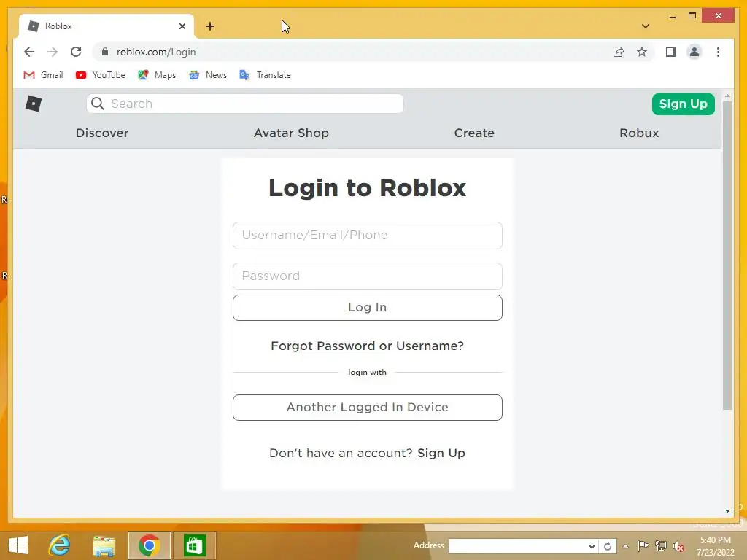
Task: Click the scrollbar down arrow
Action: (727, 511)
